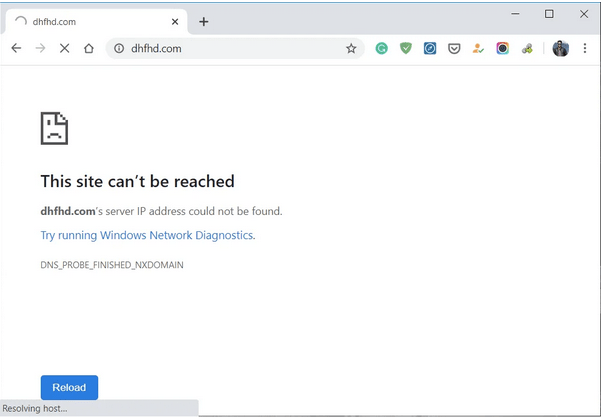Screen dimensions: 603x419
Task: Click the DNS_PROBE_FINISHED_NXDOMAIN error code
Action: pyautogui.click(x=112, y=265)
